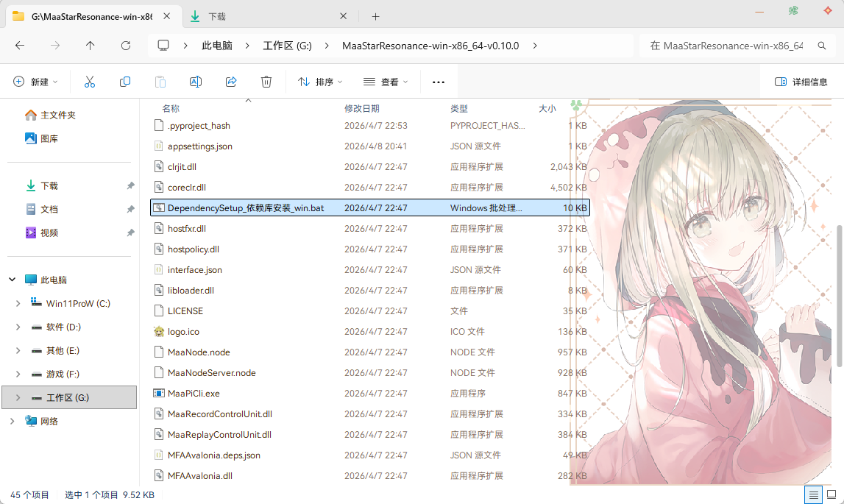
Task: Click the Rename icon in toolbar
Action: pos(196,82)
